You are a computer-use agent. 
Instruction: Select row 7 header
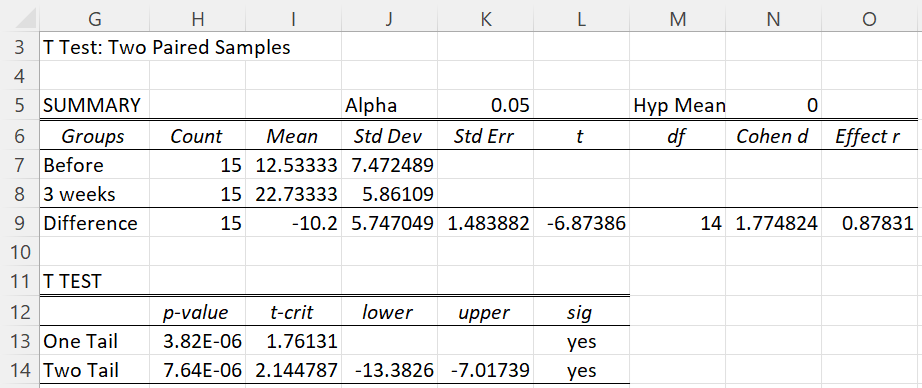pyautogui.click(x=19, y=165)
